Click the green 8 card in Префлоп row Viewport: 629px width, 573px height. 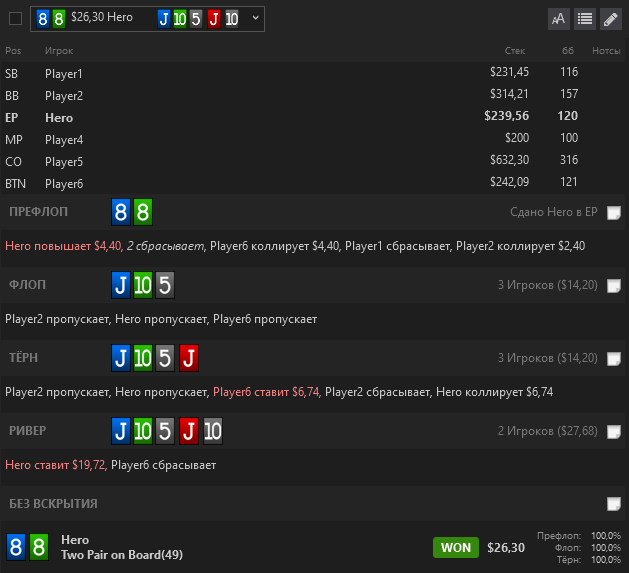143,212
